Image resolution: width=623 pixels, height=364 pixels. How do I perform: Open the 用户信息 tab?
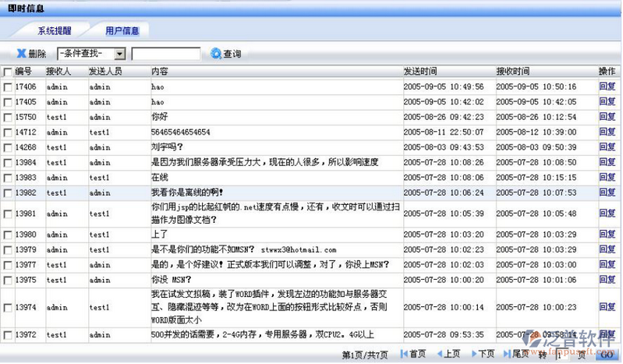[x=122, y=31]
